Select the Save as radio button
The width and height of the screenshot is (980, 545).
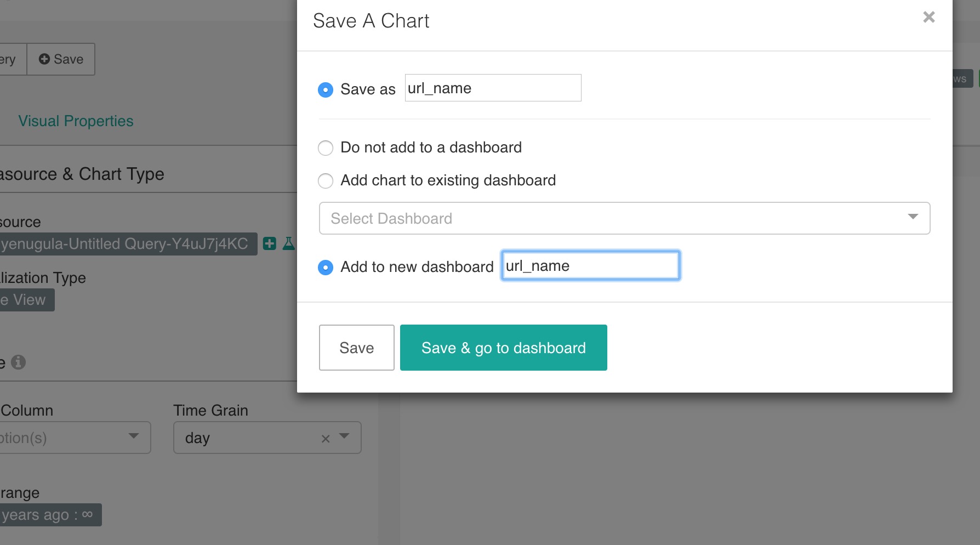(326, 89)
